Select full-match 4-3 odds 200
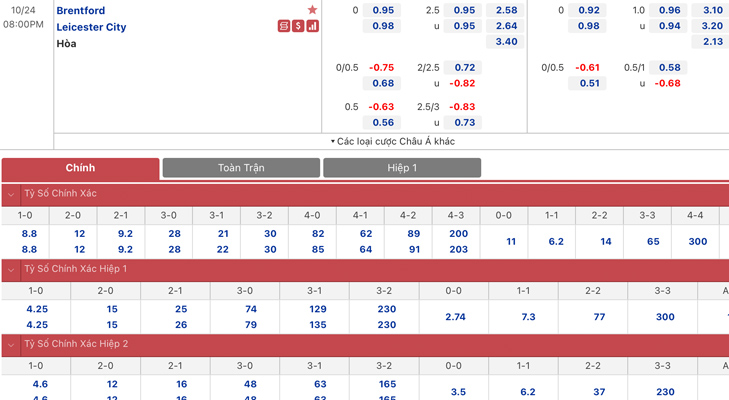 point(458,234)
